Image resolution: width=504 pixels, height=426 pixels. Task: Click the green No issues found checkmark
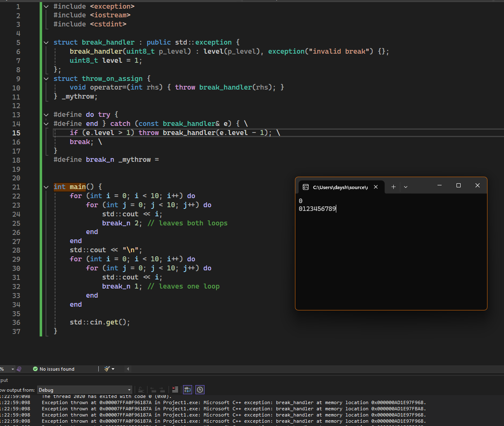36,369
